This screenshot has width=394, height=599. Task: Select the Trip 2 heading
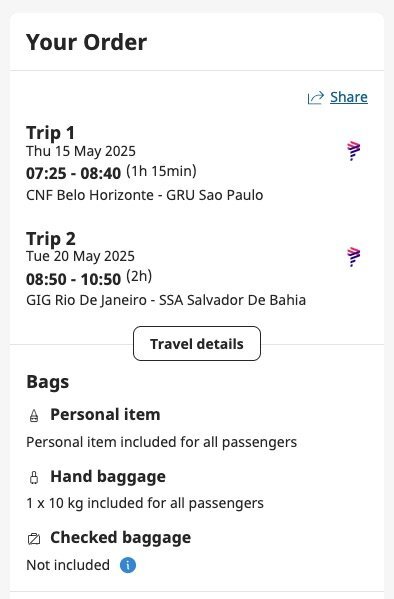pyautogui.click(x=51, y=239)
